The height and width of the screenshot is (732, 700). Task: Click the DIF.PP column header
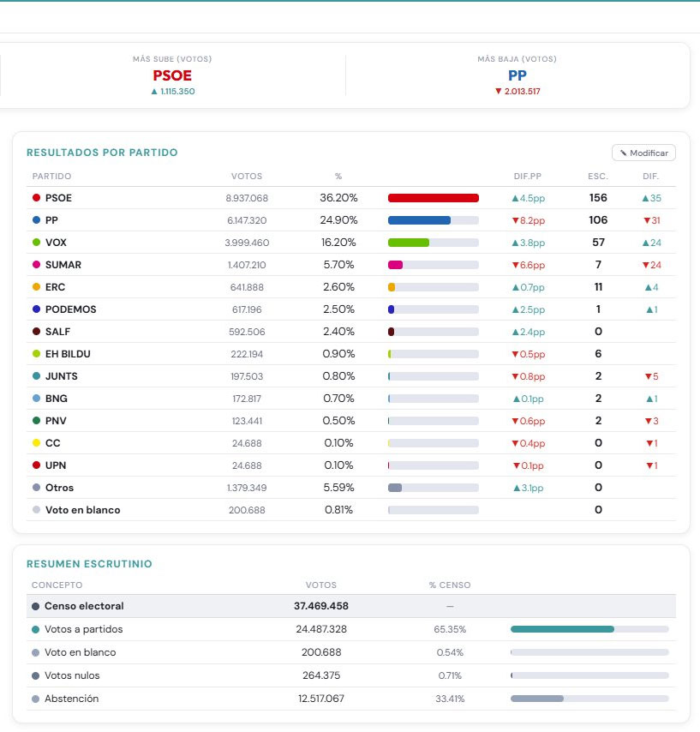pos(527,177)
